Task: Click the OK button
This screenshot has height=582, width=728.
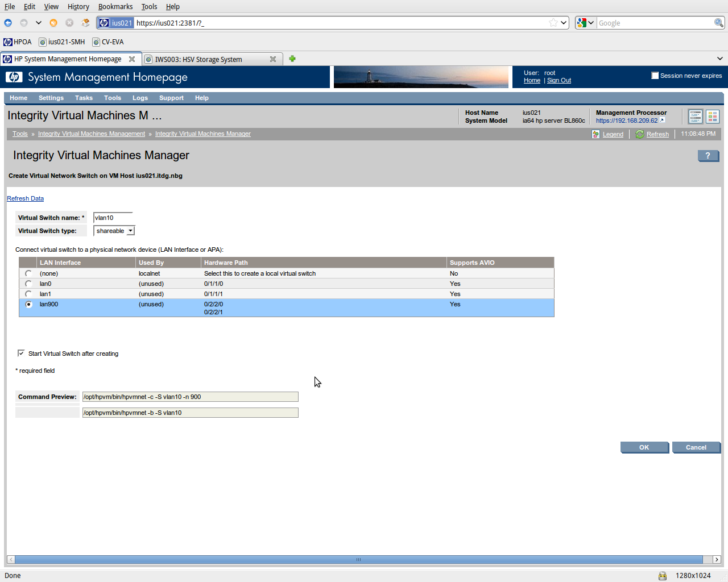Action: (644, 447)
